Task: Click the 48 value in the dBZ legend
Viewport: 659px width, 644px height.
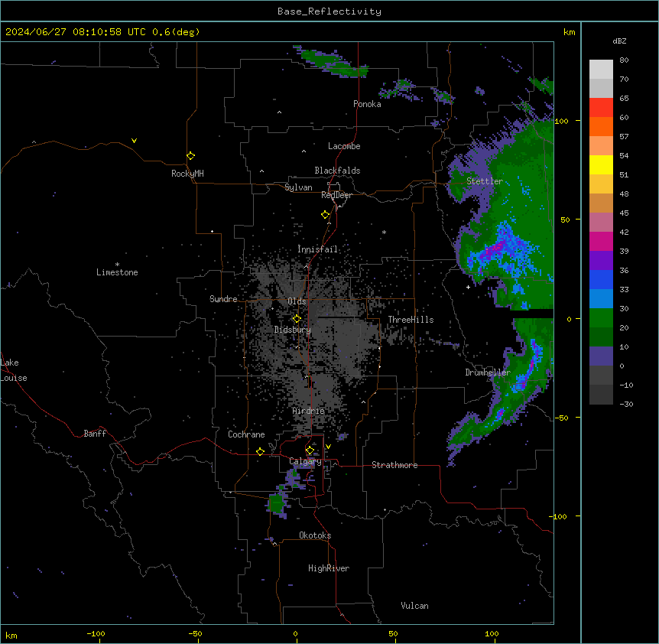Action: 624,194
